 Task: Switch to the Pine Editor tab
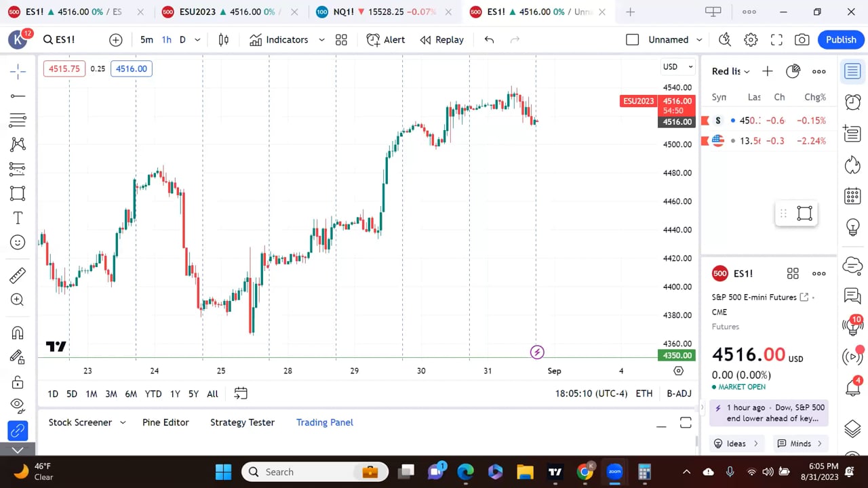(165, 422)
